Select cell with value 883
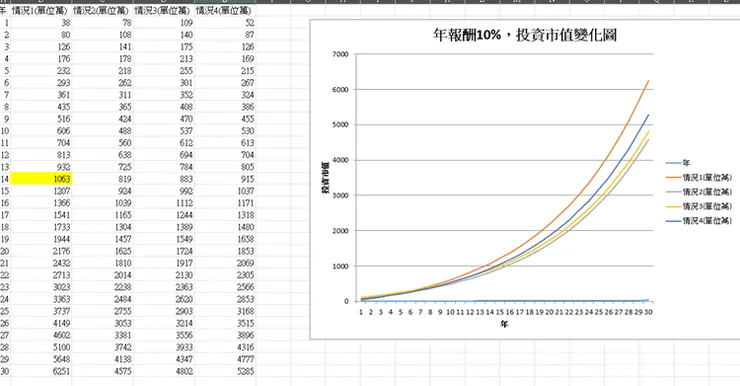Image resolution: width=740 pixels, height=386 pixels. point(164,179)
